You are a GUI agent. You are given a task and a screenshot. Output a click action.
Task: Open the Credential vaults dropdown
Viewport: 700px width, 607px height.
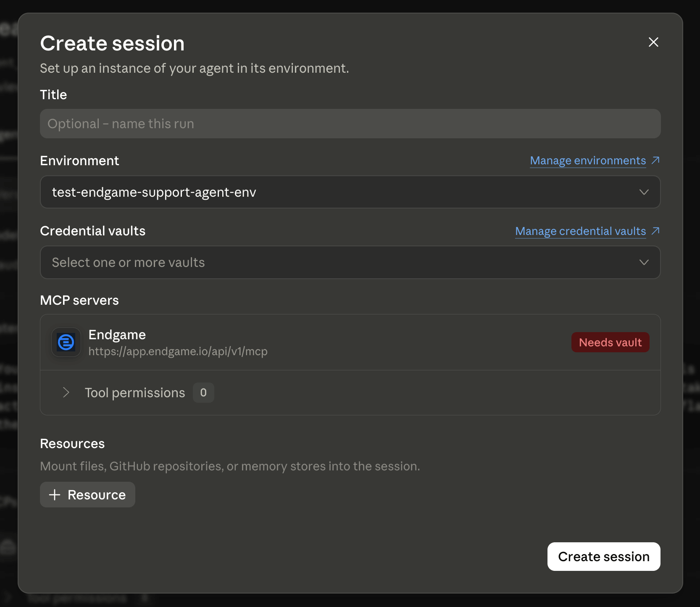(350, 262)
